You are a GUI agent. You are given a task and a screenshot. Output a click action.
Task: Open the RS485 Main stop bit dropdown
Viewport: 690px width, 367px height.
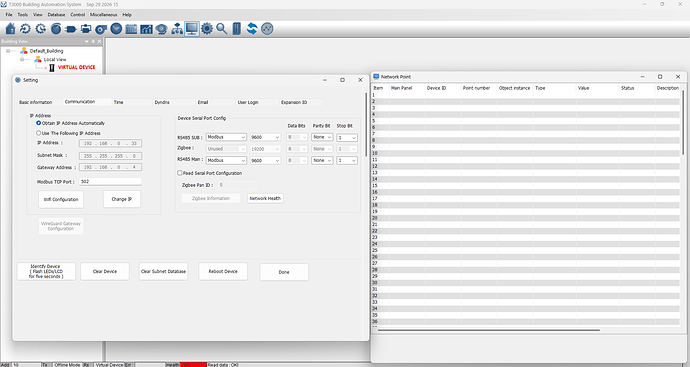click(347, 161)
